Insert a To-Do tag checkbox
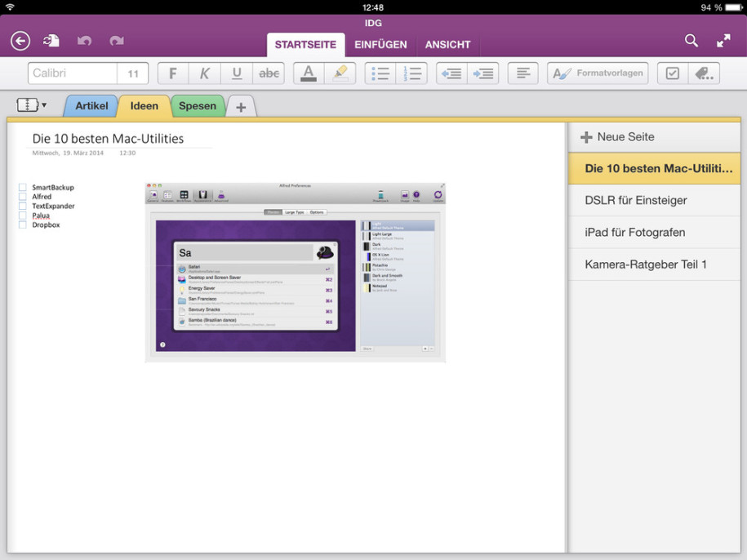This screenshot has width=747, height=560. (672, 73)
